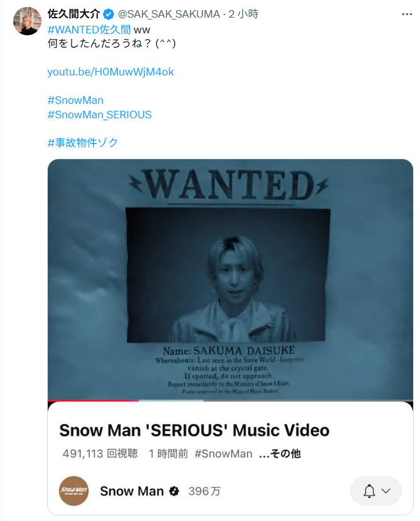420x521 pixels.
Task: Click the Snow Man channel verified badge
Action: [174, 491]
